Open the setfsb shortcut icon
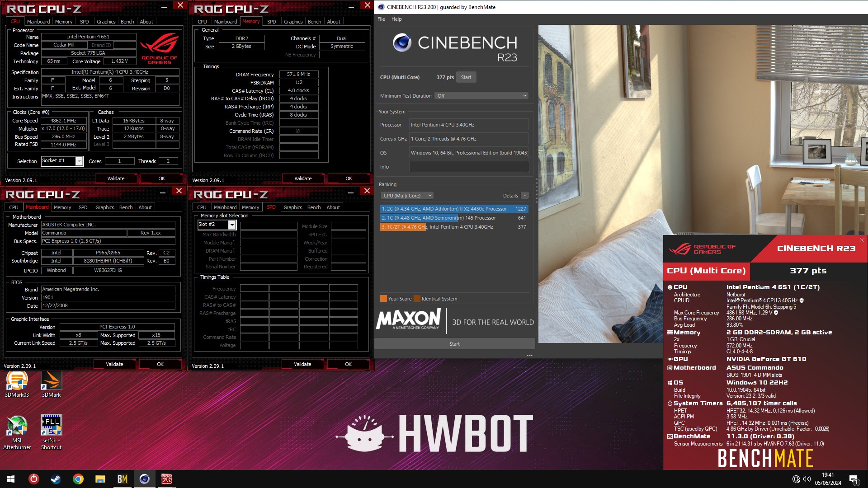Image resolution: width=868 pixels, height=488 pixels. 51,432
